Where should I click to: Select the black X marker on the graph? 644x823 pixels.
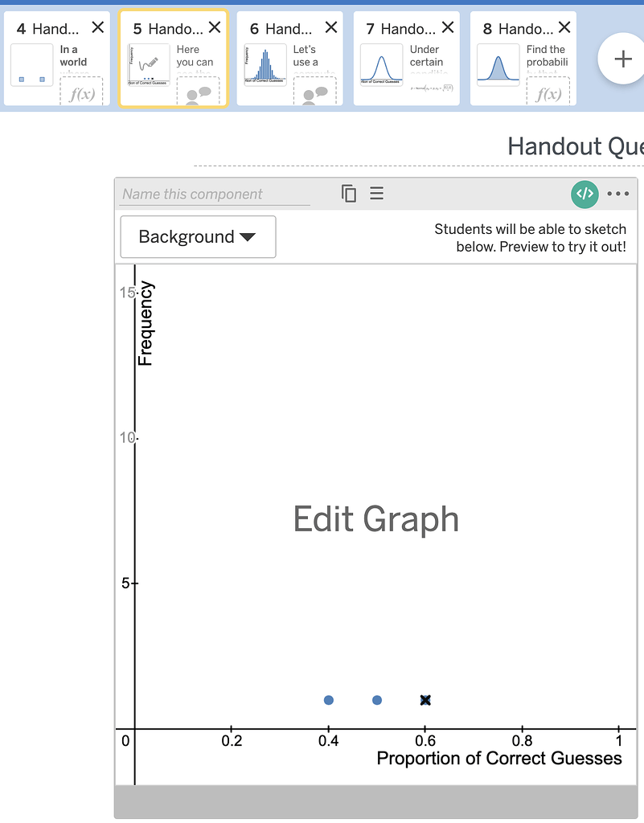pos(425,700)
